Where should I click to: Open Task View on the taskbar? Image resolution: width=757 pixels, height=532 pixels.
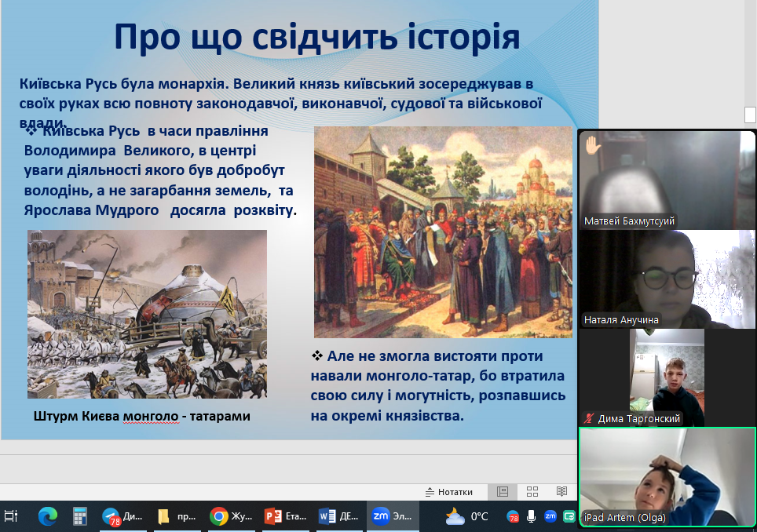(11, 516)
